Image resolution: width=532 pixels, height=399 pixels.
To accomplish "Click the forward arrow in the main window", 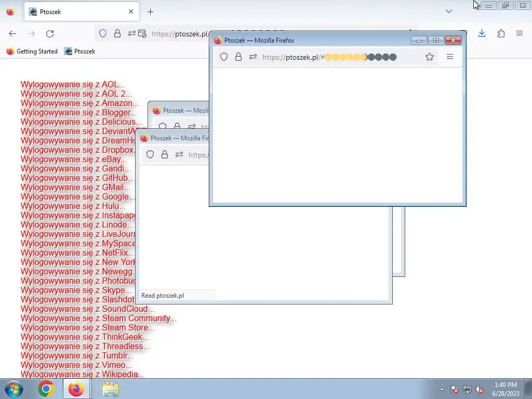I will [31, 34].
